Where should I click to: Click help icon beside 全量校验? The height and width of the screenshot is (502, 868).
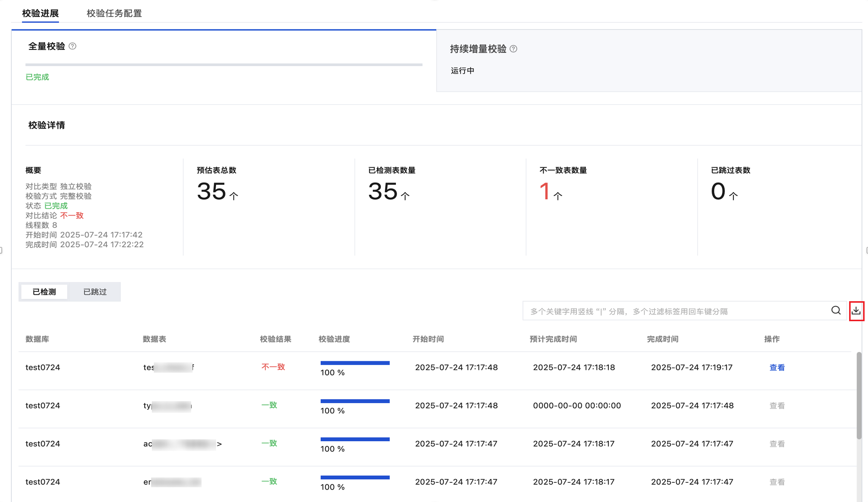73,46
